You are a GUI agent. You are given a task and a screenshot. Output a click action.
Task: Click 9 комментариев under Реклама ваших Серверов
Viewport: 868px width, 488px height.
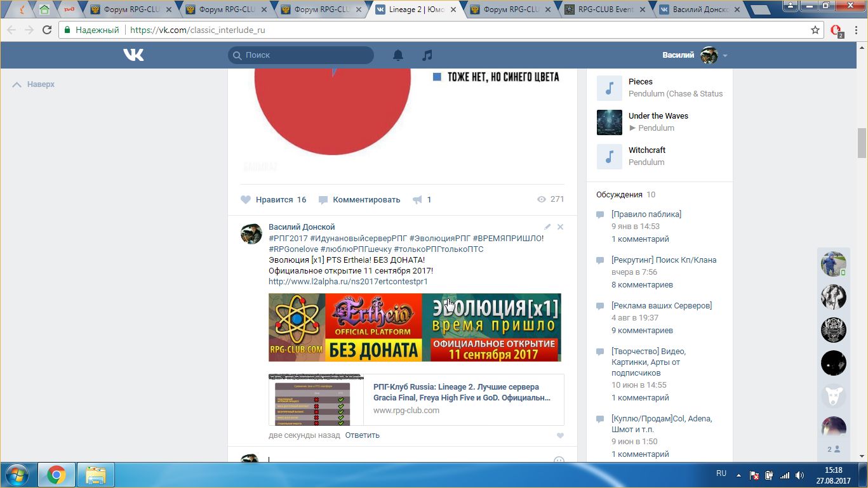tap(642, 331)
